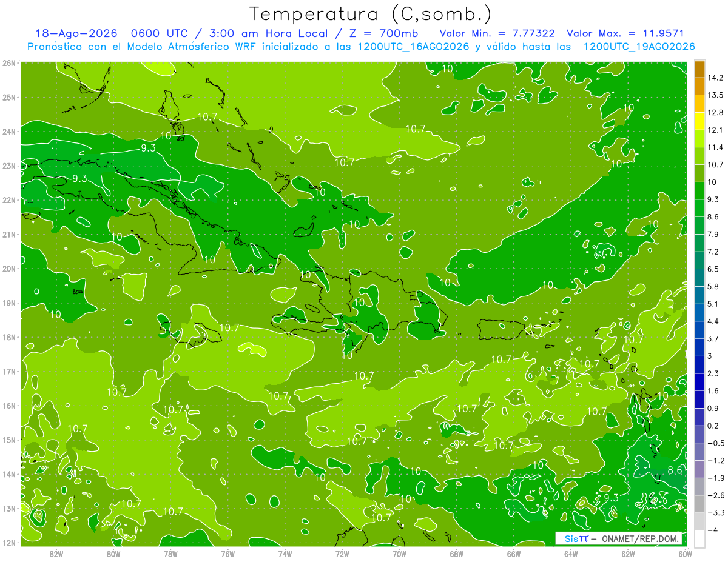The height and width of the screenshot is (562, 728).
Task: Click the "70W" longitude axis label
Action: click(399, 554)
